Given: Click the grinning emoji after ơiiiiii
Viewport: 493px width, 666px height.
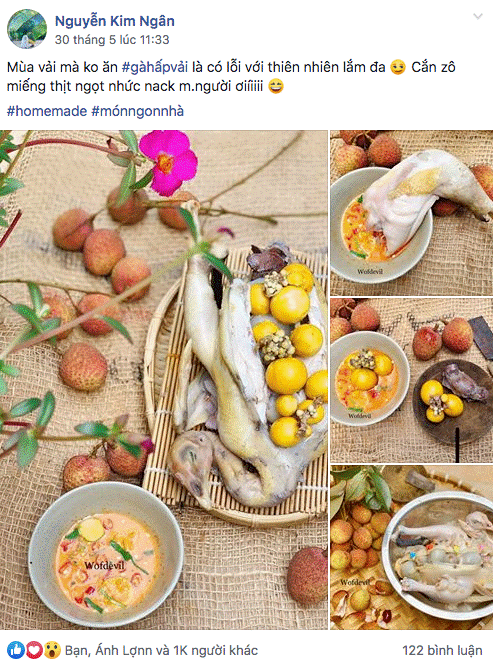Looking at the screenshot, I should click(276, 87).
